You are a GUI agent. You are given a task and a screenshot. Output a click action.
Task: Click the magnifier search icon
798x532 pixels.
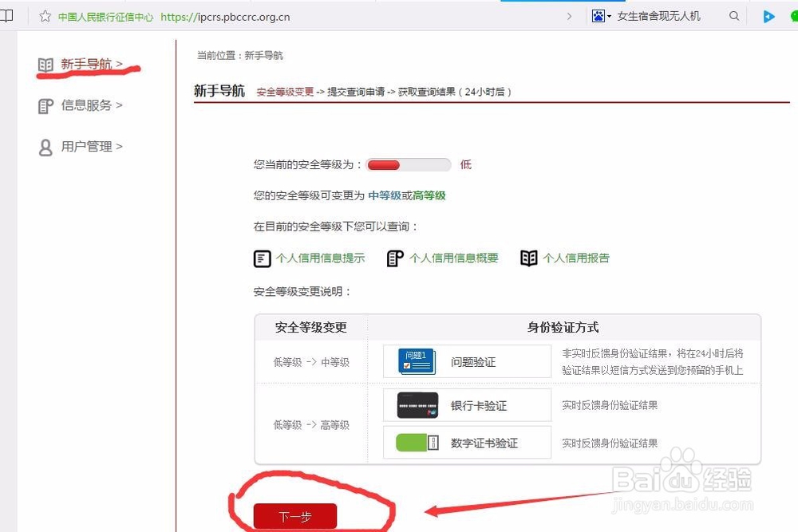click(x=734, y=16)
